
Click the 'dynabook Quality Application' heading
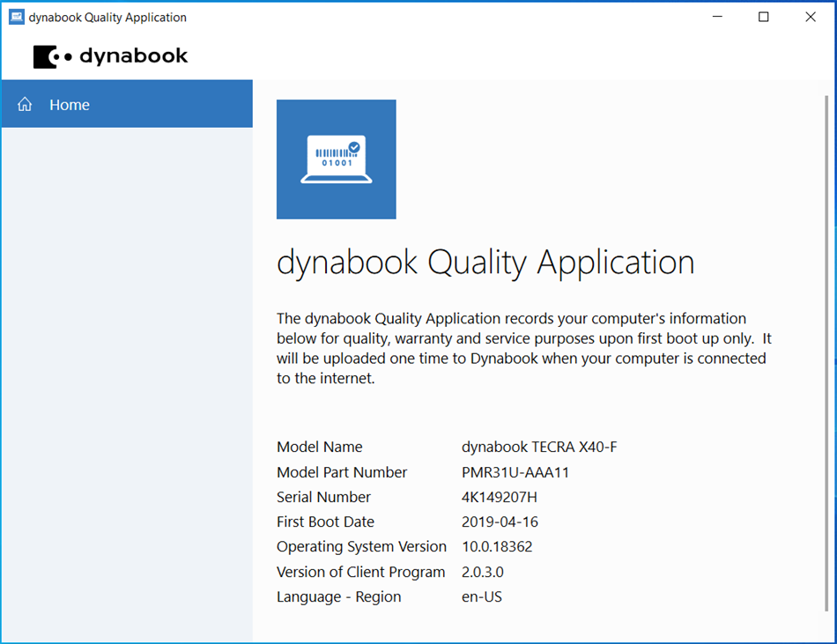click(x=485, y=263)
